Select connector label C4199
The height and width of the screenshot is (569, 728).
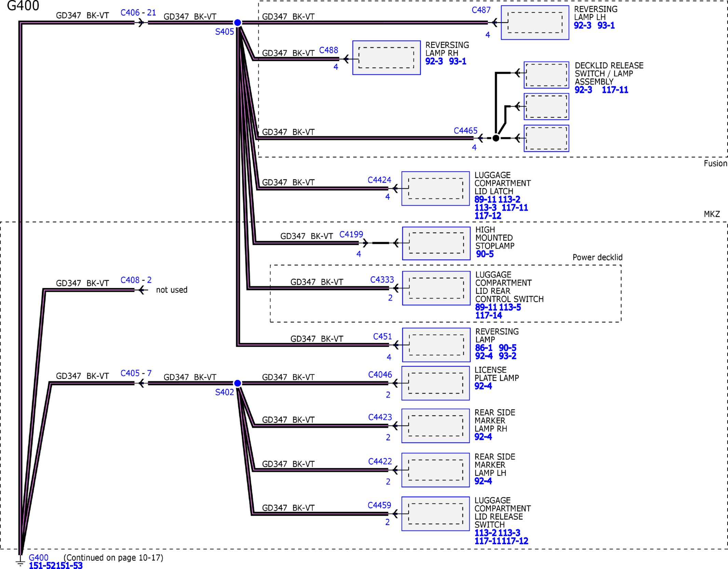point(351,234)
